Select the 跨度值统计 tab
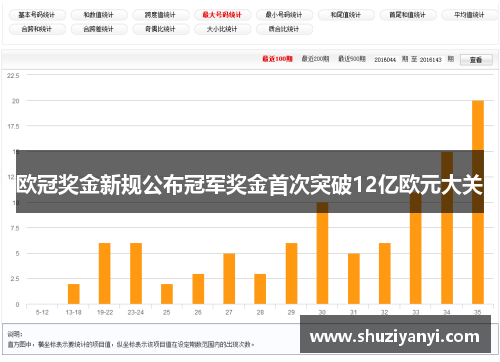This screenshot has height=362, width=500. tap(161, 15)
